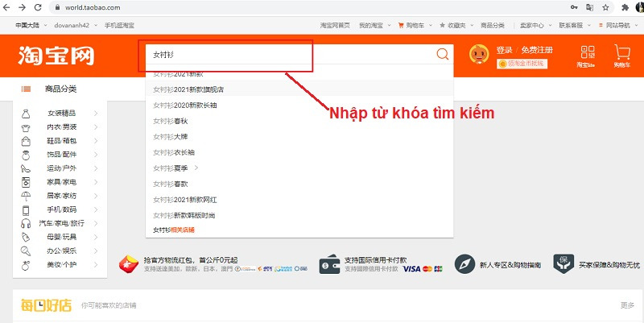Click the 登录 login link
The height and width of the screenshot is (323, 644).
(504, 50)
